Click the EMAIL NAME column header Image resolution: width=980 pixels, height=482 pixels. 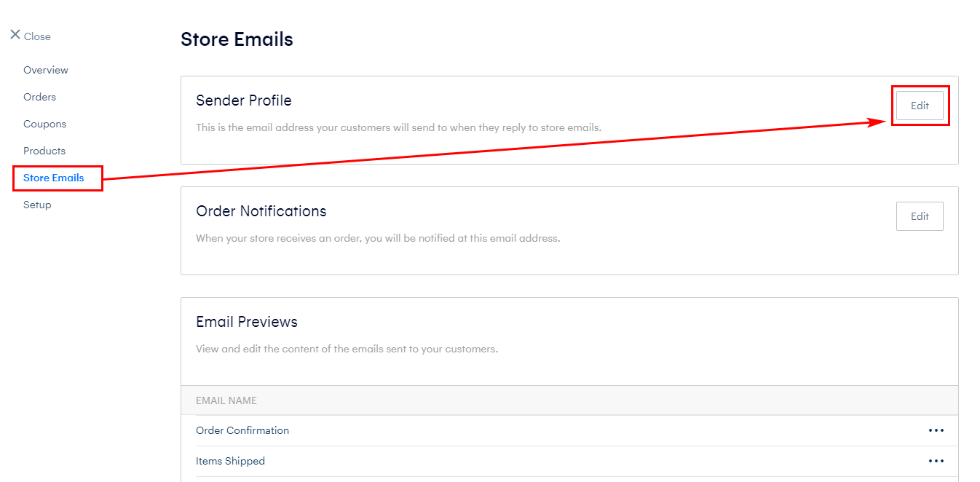tap(226, 400)
